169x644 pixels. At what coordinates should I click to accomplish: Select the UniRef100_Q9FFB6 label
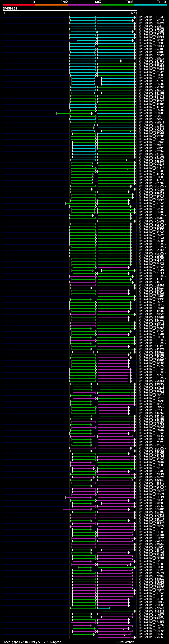point(152,87)
